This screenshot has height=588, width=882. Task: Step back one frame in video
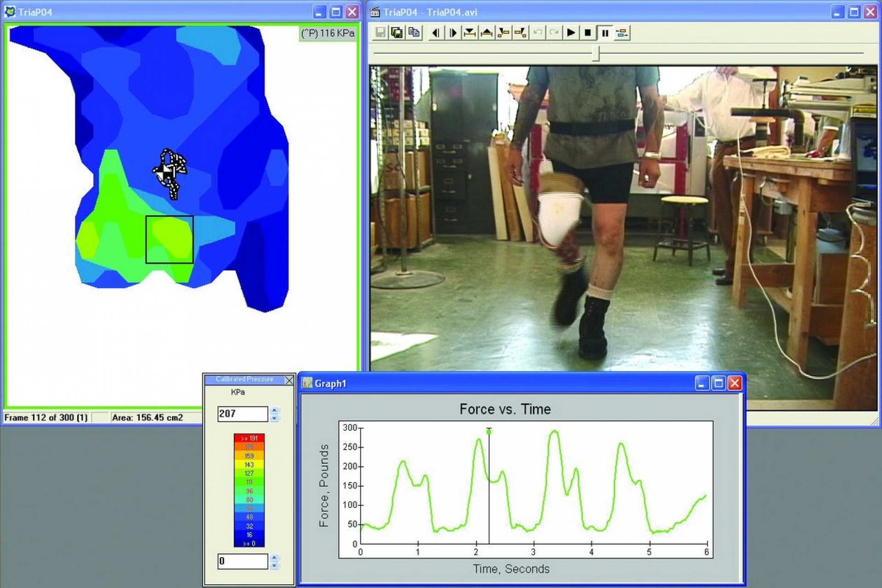436,33
